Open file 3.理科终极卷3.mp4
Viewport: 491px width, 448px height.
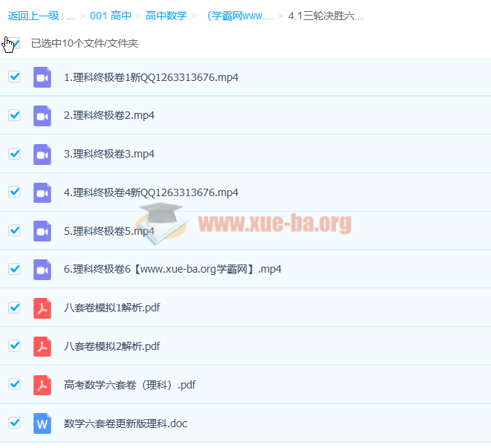point(109,154)
